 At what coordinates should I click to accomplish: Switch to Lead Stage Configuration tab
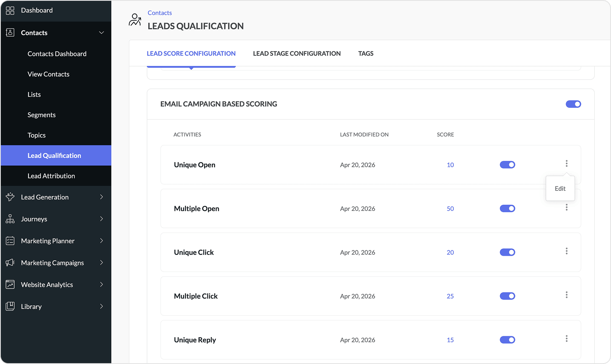pyautogui.click(x=297, y=53)
